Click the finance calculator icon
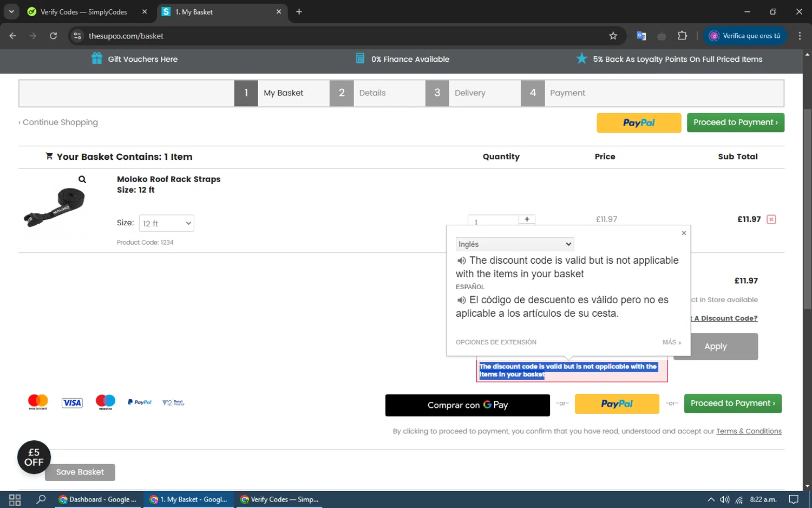 (360, 58)
